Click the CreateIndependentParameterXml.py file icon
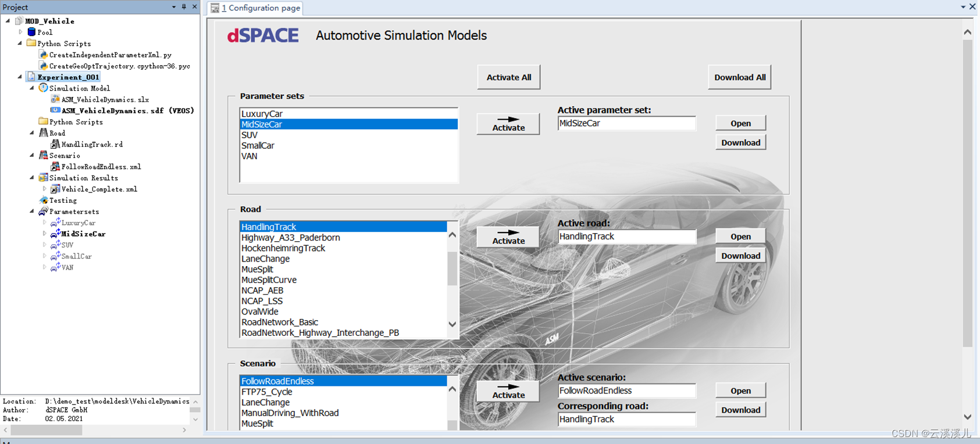Image resolution: width=980 pixels, height=444 pixels. tap(43, 54)
